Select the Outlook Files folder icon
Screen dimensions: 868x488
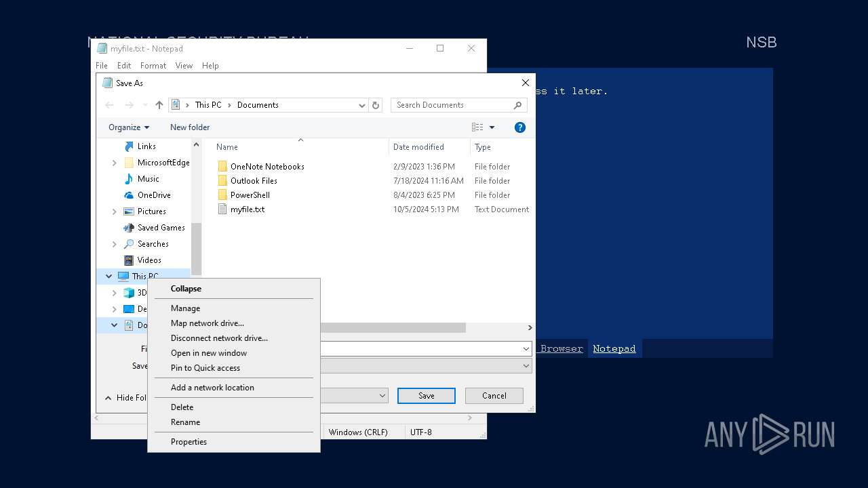[x=222, y=181]
